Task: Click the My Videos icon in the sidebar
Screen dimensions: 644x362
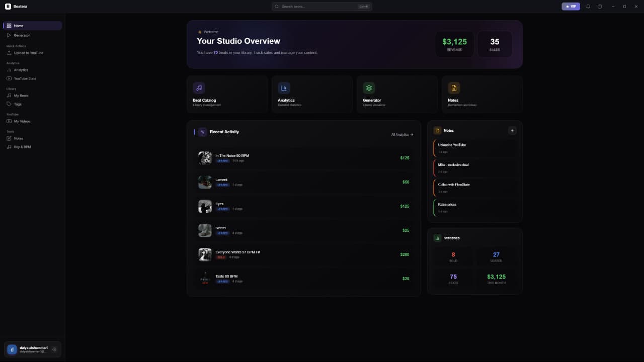Action: click(10, 121)
